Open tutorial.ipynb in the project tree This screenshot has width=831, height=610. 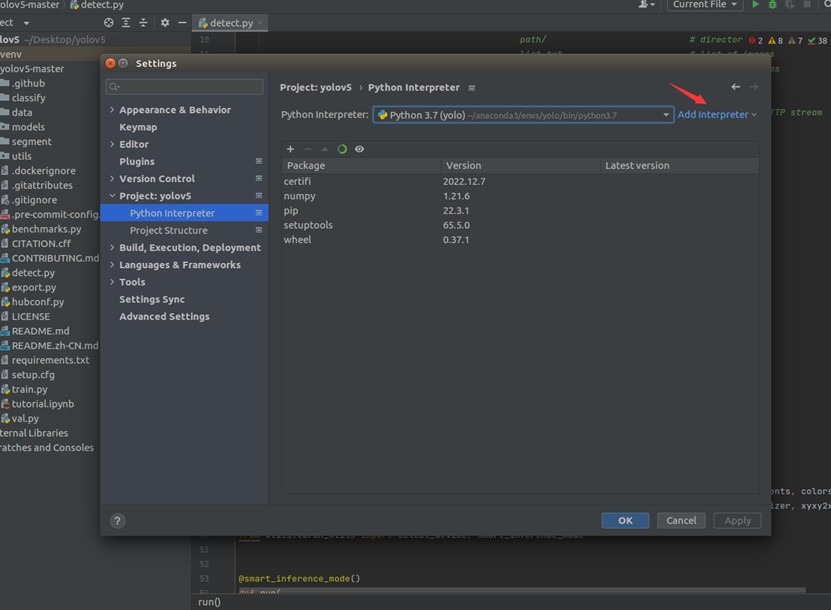click(42, 404)
